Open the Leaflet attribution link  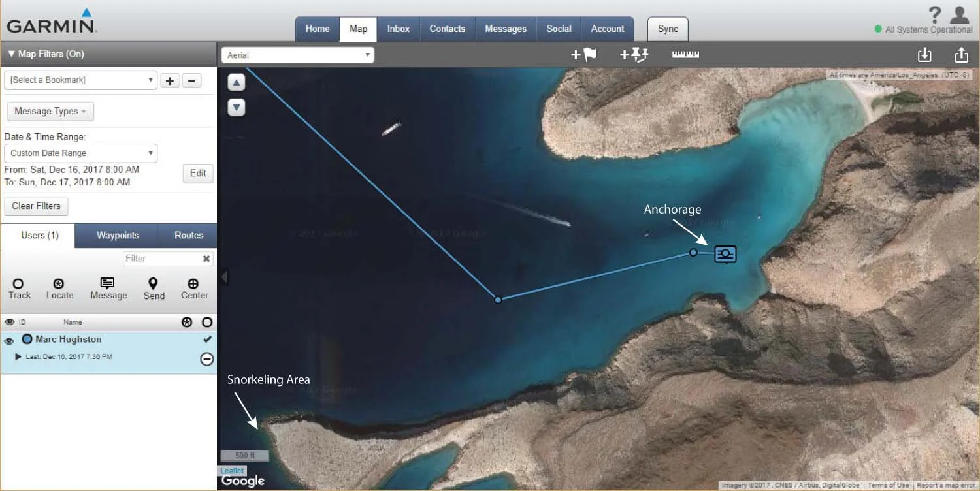(x=232, y=471)
